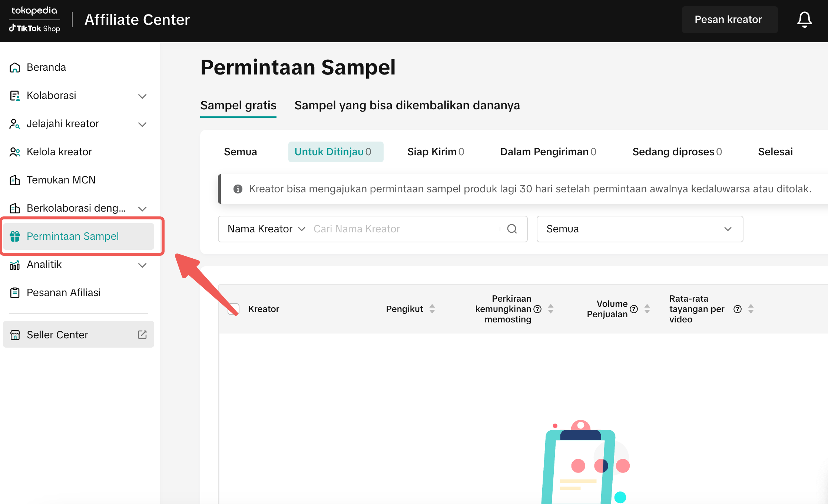Expand the Analitik sidebar section
Screen dimensions: 828x504
tap(142, 265)
